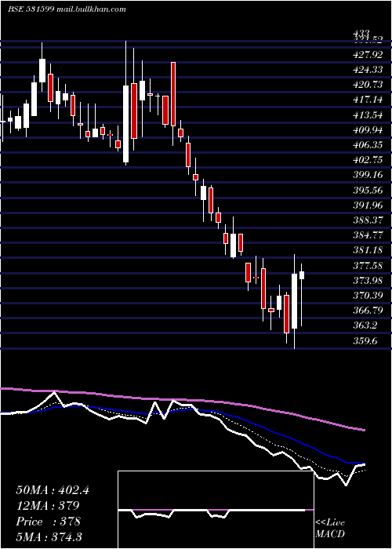
Task: Select the 381.18 price axis label
Action: [368, 250]
